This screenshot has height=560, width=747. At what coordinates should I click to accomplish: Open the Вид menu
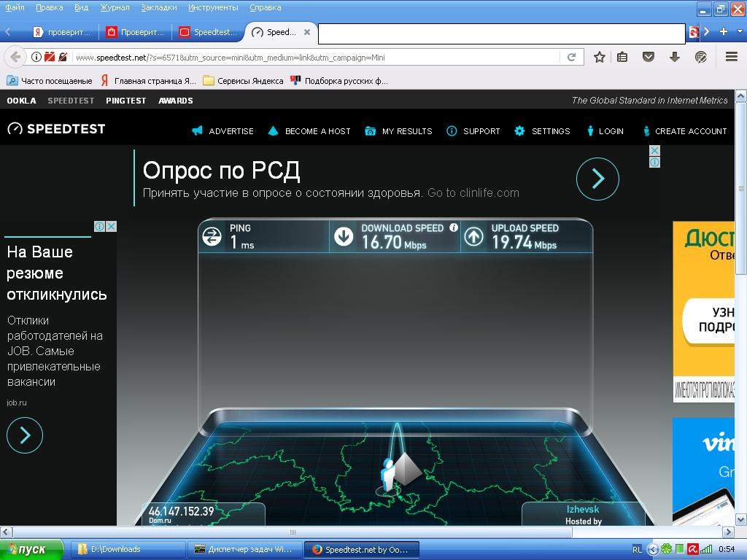pyautogui.click(x=81, y=7)
